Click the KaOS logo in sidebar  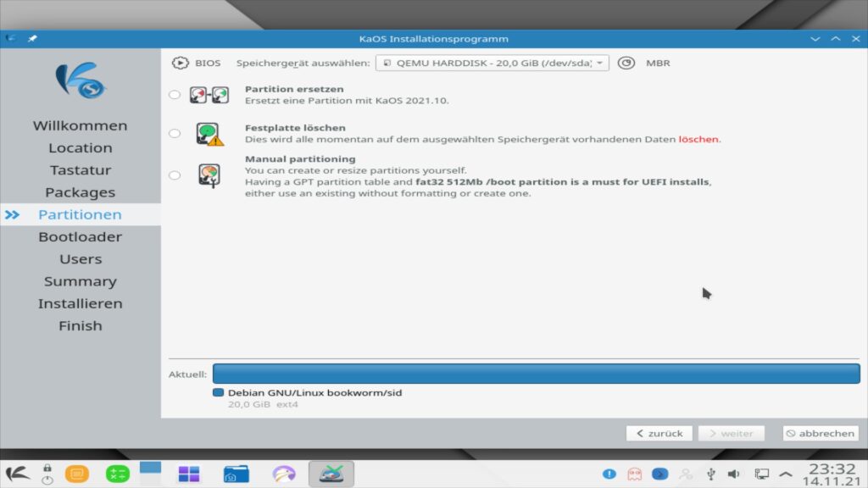click(x=81, y=80)
